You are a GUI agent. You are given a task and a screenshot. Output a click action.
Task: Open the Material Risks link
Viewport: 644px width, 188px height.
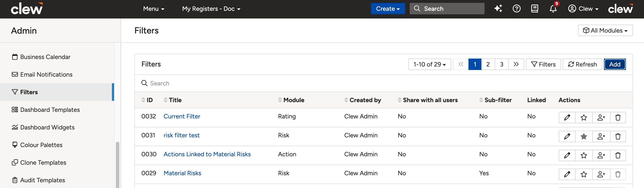[182, 173]
